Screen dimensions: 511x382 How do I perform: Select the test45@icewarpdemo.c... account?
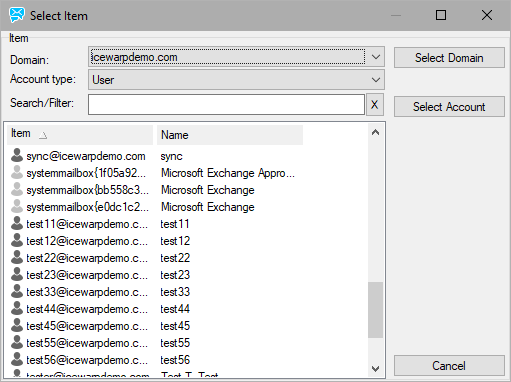point(87,326)
